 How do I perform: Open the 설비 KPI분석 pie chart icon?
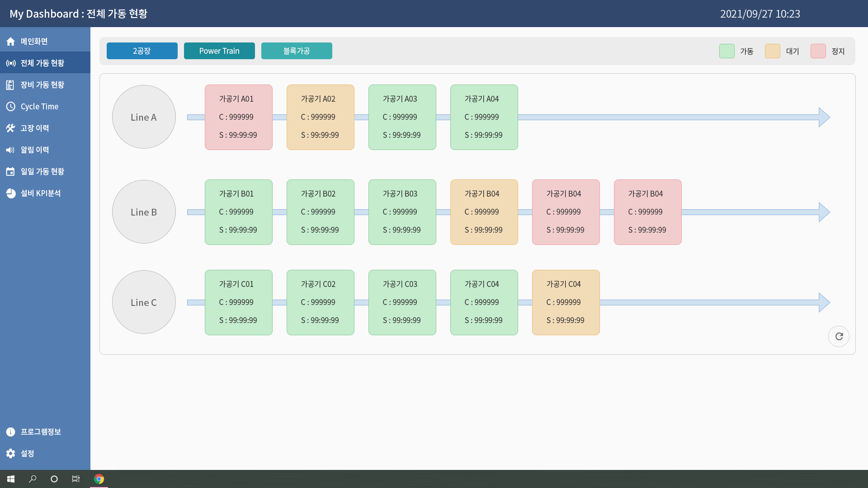point(11,193)
